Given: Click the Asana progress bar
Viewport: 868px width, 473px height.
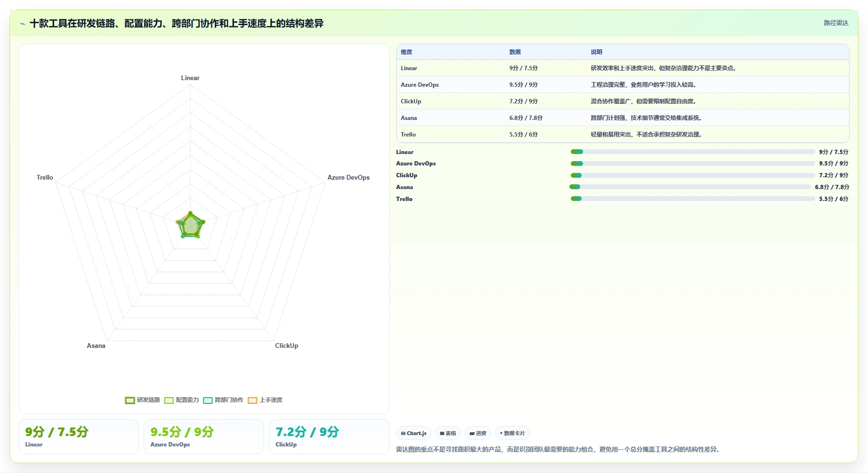Looking at the screenshot, I should tap(690, 187).
